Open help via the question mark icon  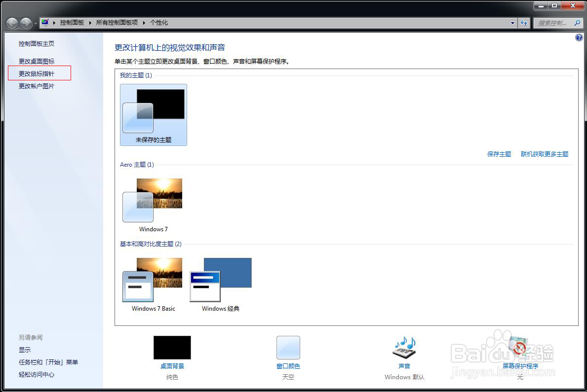pos(579,37)
